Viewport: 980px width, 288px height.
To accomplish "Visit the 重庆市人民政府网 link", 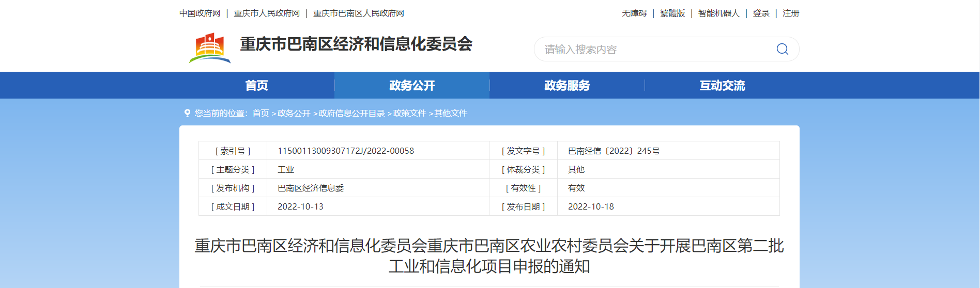I will point(267,13).
